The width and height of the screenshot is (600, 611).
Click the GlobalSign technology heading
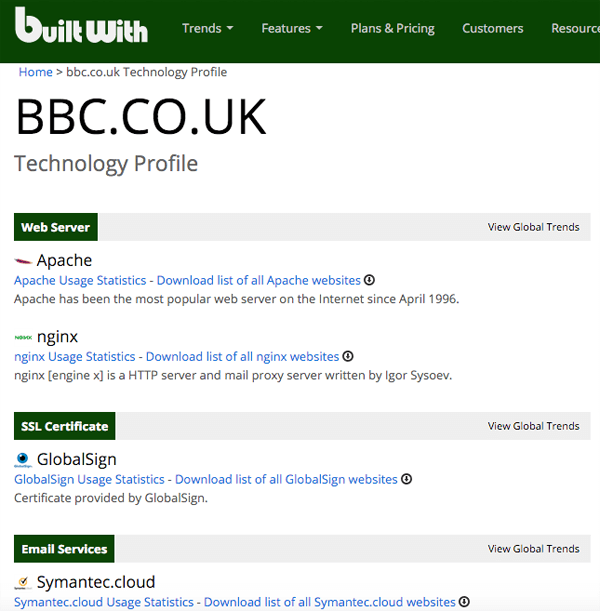77,460
